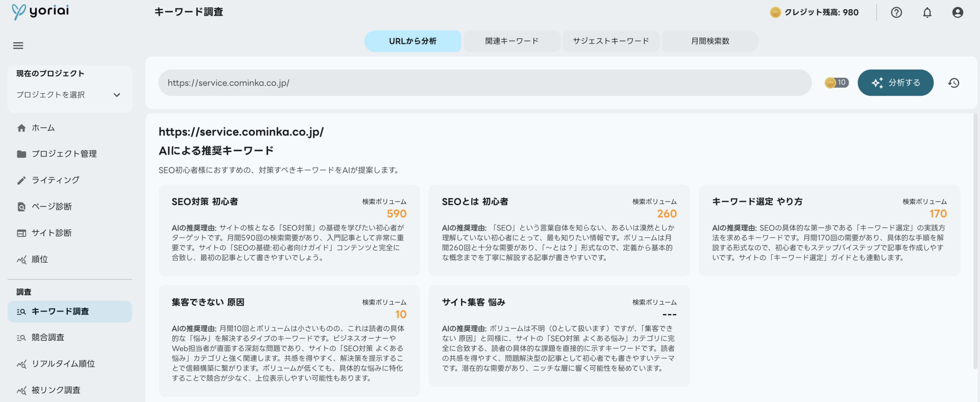Switch to the 関連キーワード tab
Viewport: 980px width, 402px height.
(511, 41)
